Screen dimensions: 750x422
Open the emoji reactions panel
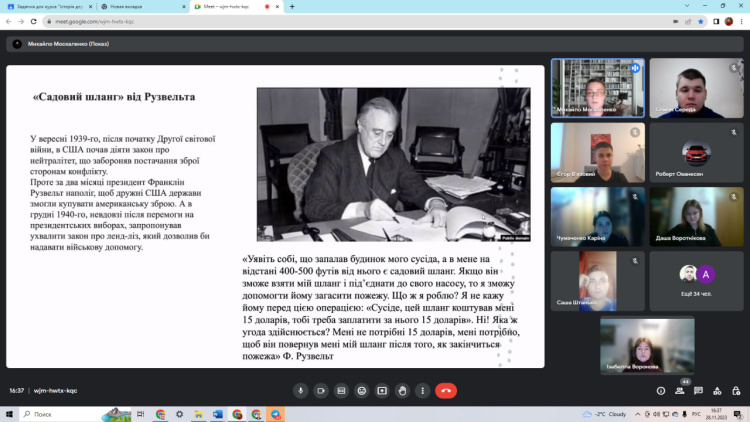pos(361,390)
